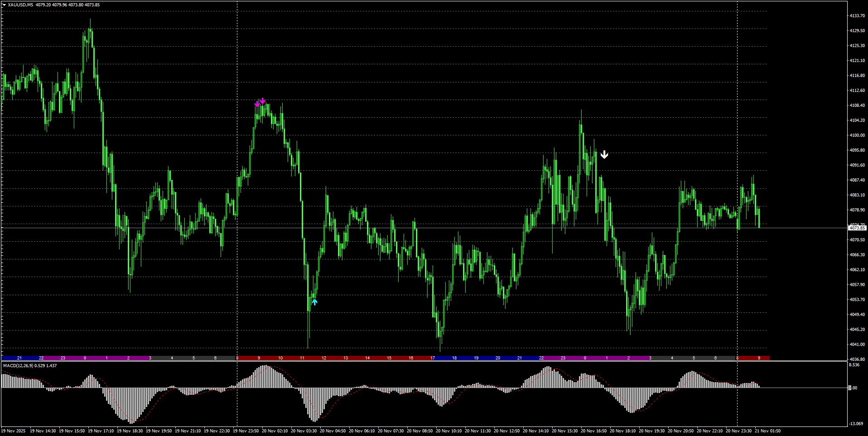Click the MACD 0.00 level marker
Image resolution: width=868 pixels, height=436 pixels.
[x=853, y=388]
